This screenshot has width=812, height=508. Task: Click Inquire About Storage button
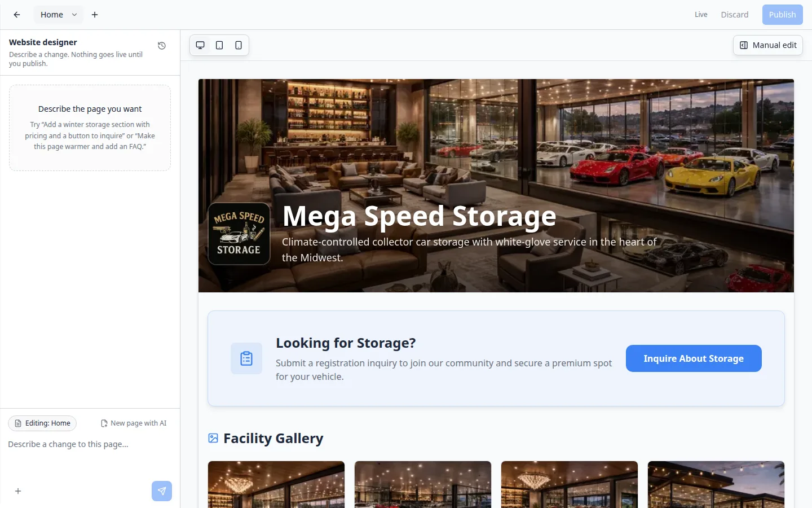coord(694,358)
